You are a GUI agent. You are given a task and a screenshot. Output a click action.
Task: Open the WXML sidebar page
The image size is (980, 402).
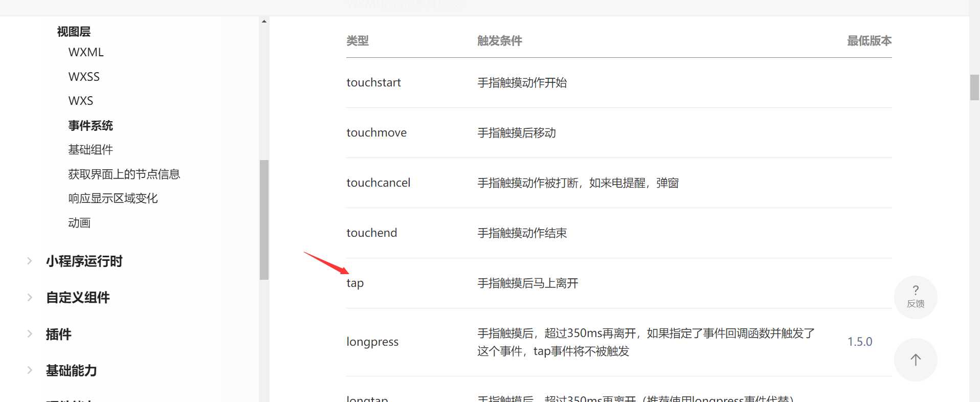point(86,52)
